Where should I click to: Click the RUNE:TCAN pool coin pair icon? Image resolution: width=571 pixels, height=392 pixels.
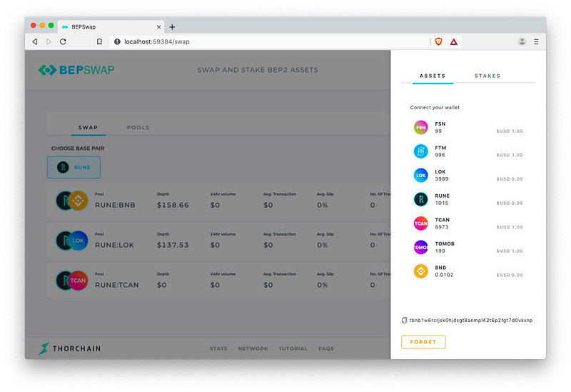72,280
